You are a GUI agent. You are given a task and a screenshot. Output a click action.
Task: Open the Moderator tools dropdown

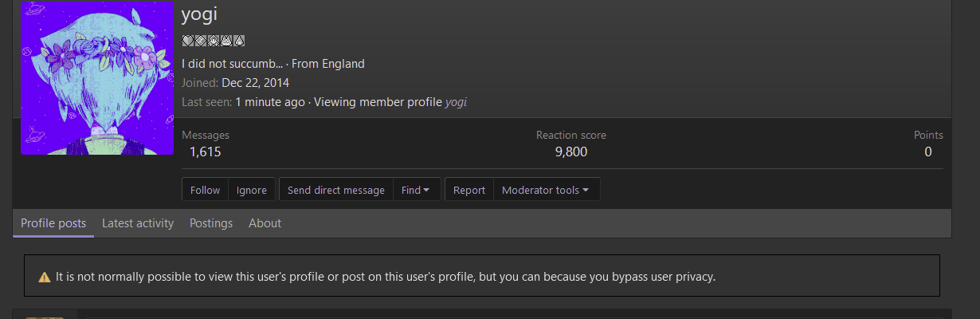546,190
